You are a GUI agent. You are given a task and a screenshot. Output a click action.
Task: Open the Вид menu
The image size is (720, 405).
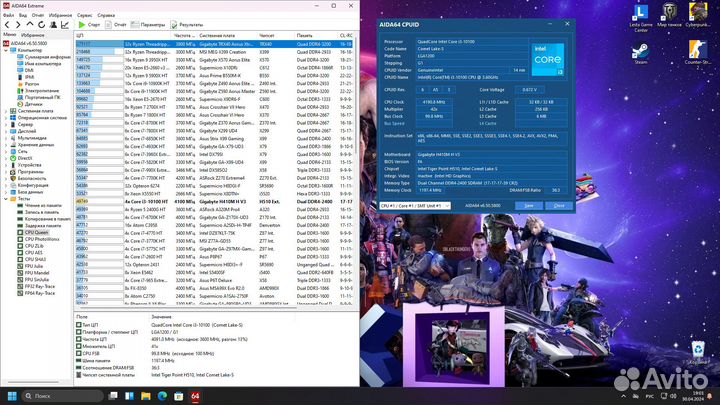coord(22,15)
